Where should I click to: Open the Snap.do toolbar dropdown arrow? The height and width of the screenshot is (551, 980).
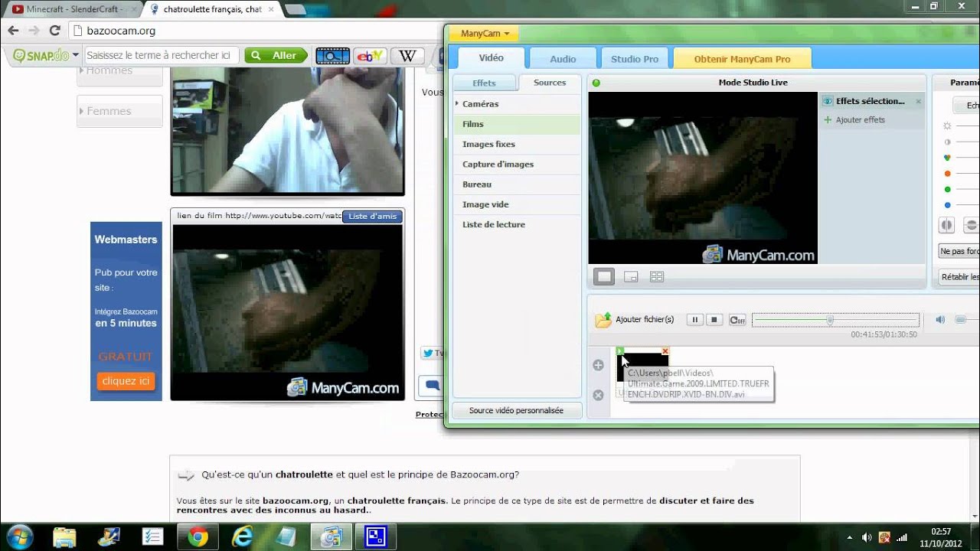coord(76,55)
